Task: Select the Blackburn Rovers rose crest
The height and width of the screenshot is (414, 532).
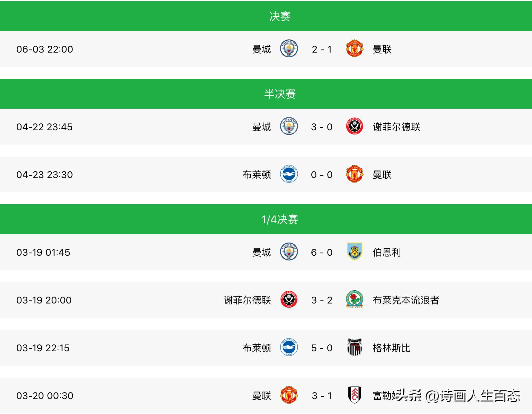Action: 354,300
